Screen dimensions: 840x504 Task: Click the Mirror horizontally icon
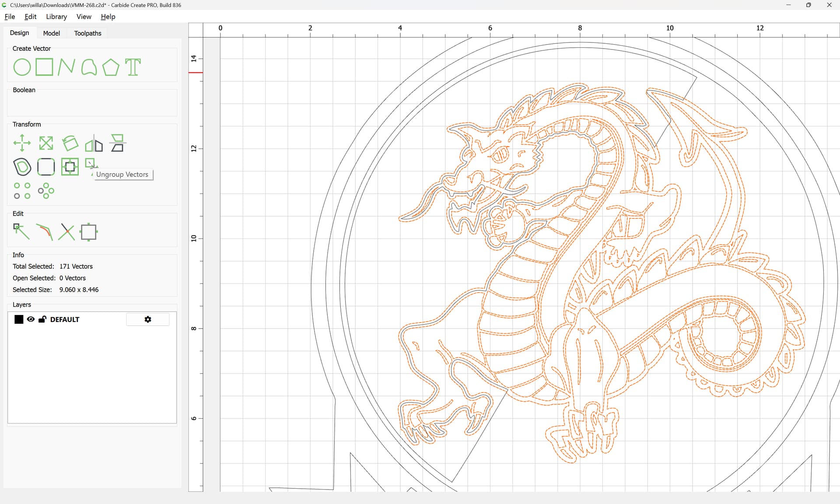pos(94,143)
